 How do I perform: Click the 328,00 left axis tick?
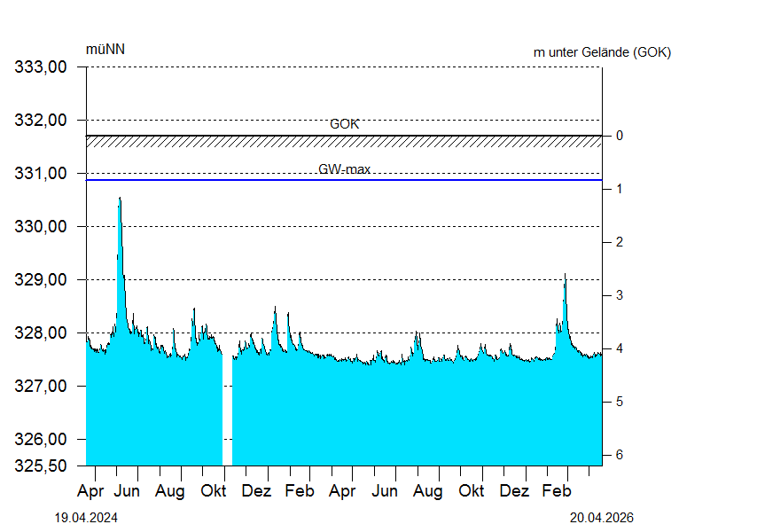tap(43, 332)
